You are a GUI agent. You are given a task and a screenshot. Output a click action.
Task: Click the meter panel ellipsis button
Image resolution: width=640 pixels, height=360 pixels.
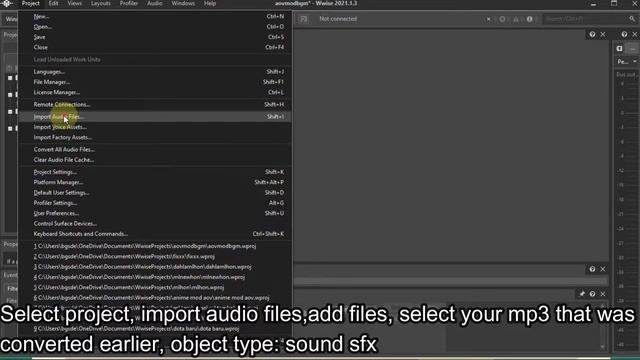click(632, 49)
